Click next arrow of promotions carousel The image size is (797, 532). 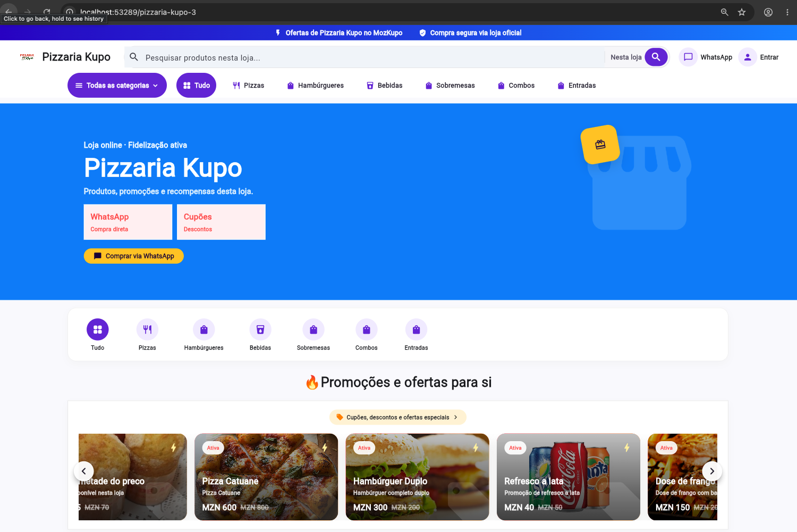tap(712, 471)
